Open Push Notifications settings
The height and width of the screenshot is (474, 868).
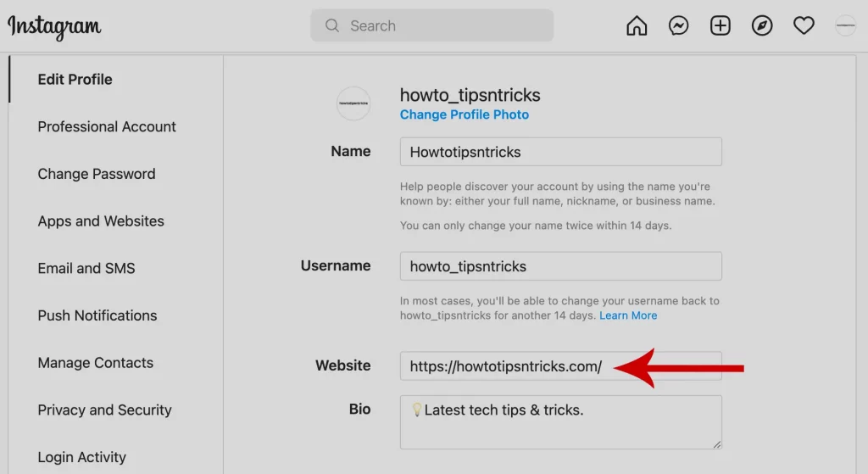tap(97, 315)
